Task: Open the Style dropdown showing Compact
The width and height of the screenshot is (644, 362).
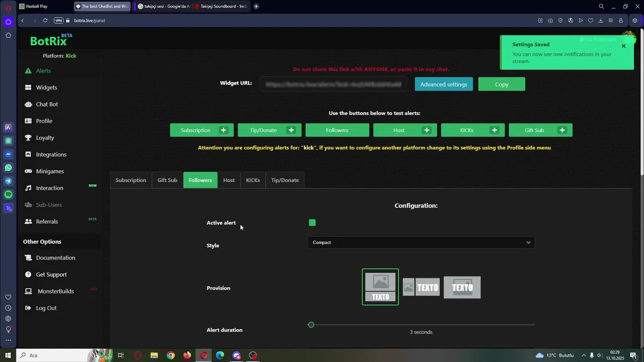Action: tap(421, 242)
